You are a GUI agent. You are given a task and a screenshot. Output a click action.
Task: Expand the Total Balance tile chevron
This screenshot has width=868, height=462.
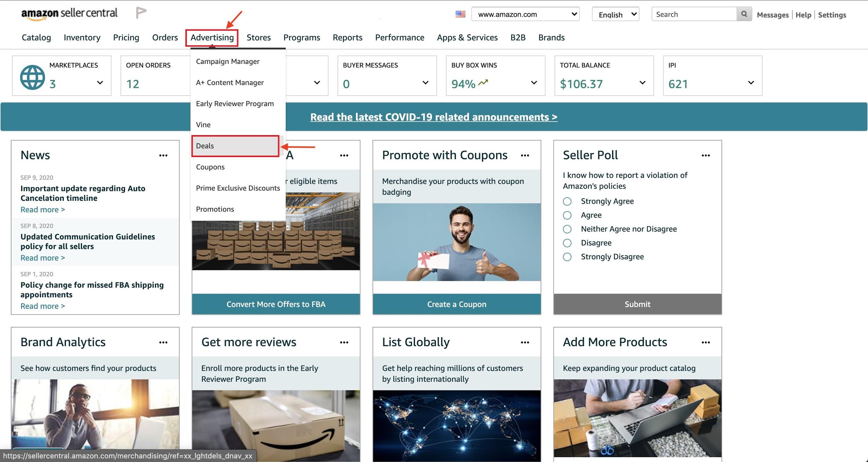(642, 83)
